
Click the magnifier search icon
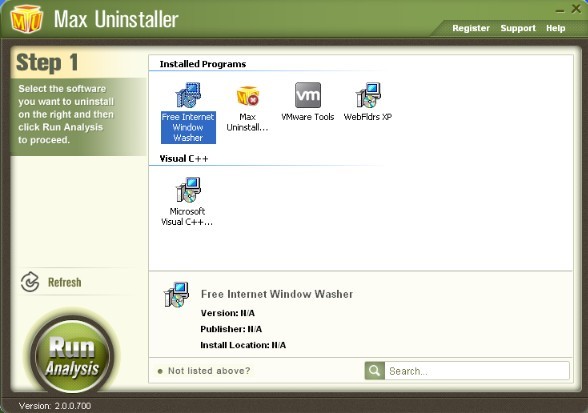point(374,371)
